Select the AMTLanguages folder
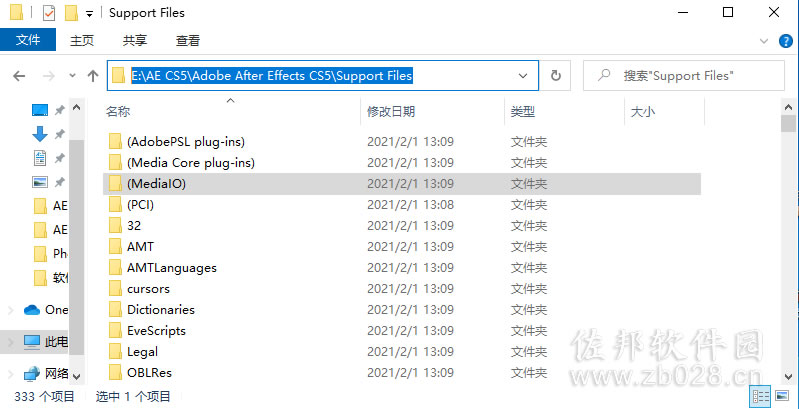799x409 pixels. 172,267
